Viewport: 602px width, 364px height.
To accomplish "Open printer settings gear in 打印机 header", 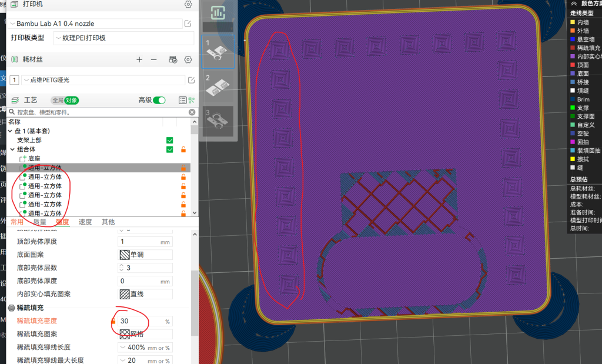I will (x=188, y=4).
